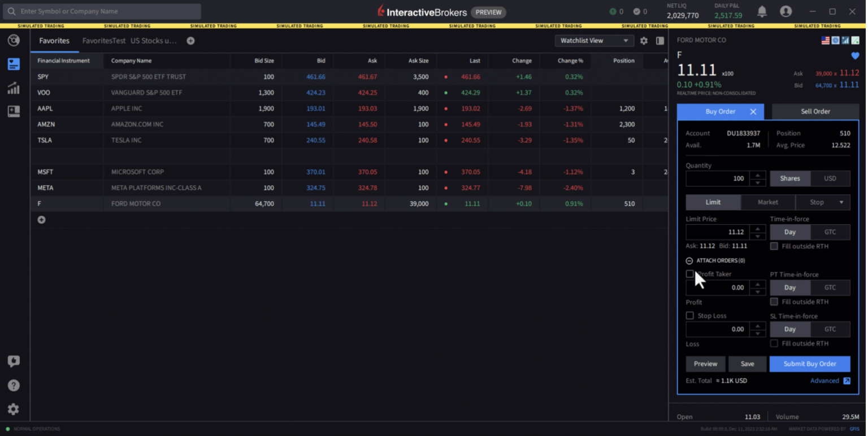This screenshot has width=868, height=436.
Task: Increment Limit Price with the up stepper
Action: pos(758,229)
